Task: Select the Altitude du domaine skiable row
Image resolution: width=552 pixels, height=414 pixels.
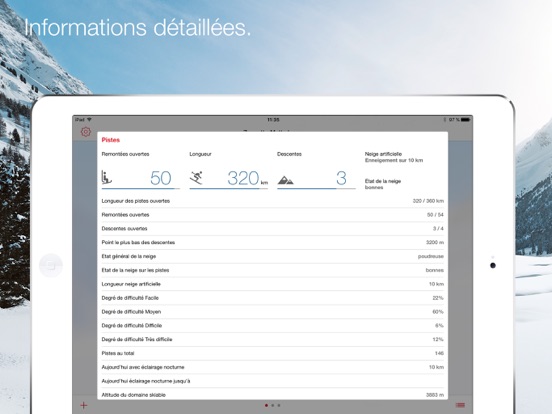Action: pyautogui.click(x=272, y=395)
